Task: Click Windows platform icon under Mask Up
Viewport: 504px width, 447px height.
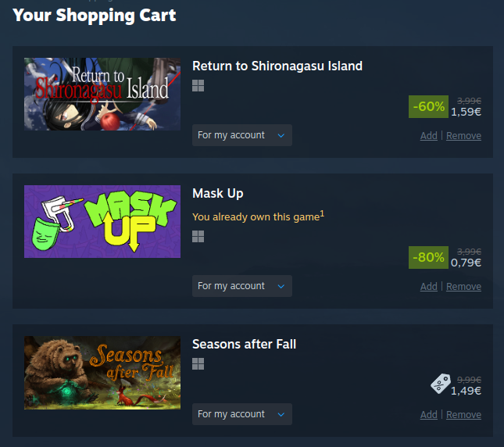Action: 198,236
